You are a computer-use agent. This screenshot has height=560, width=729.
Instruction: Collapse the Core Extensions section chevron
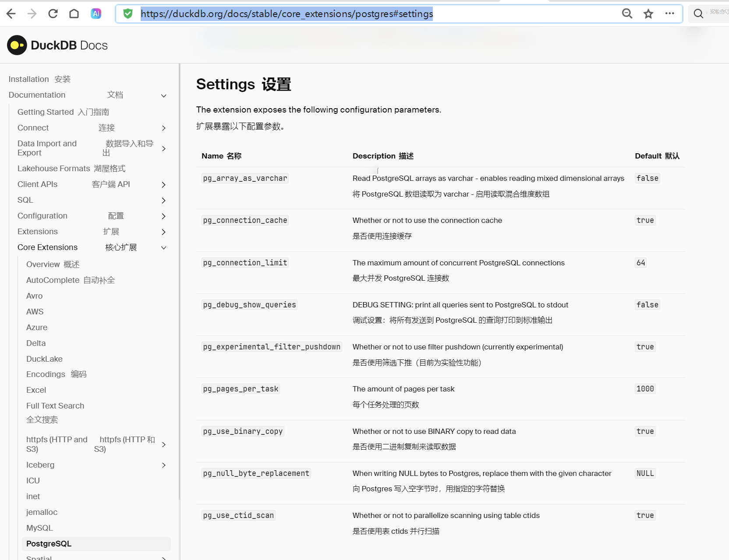click(x=164, y=248)
